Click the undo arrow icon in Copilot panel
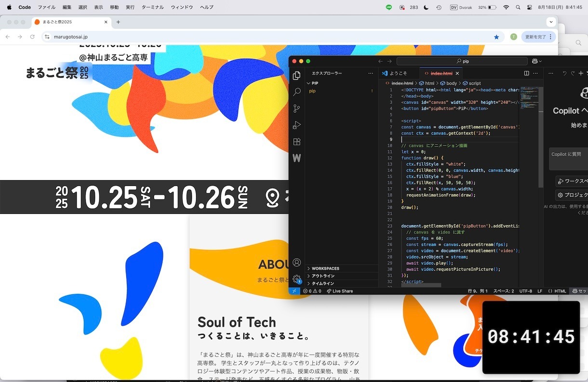The image size is (588, 382). pyautogui.click(x=565, y=73)
